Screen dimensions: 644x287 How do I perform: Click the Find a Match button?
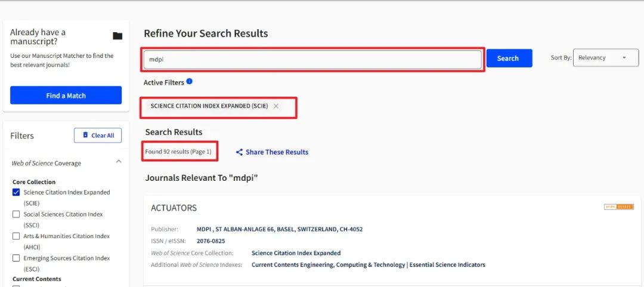coord(66,95)
